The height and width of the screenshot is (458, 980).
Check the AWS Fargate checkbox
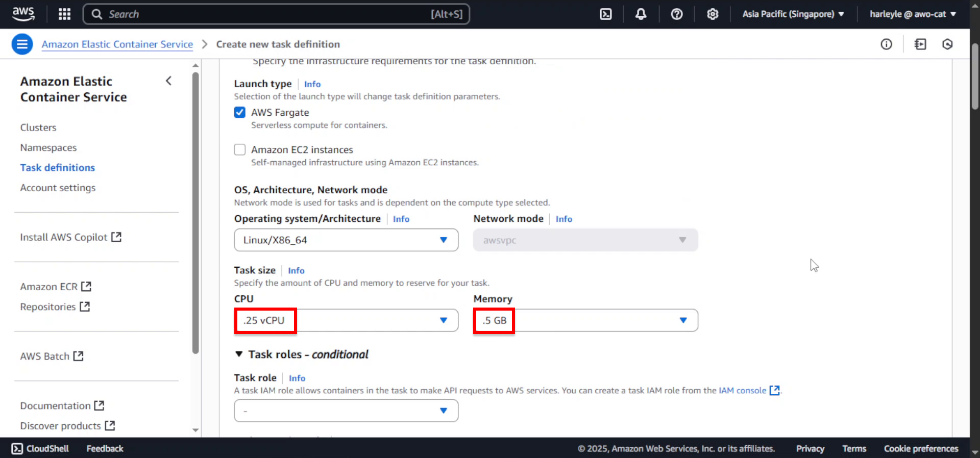coord(239,112)
